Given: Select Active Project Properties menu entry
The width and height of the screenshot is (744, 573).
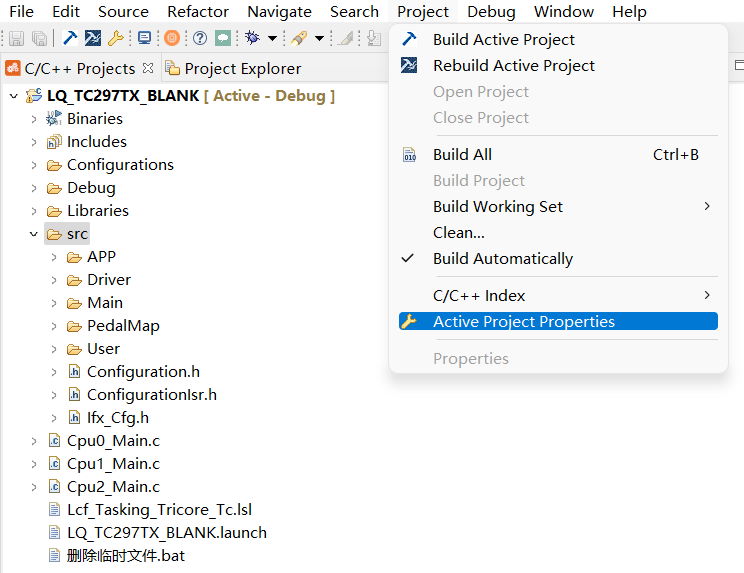Looking at the screenshot, I should 523,322.
